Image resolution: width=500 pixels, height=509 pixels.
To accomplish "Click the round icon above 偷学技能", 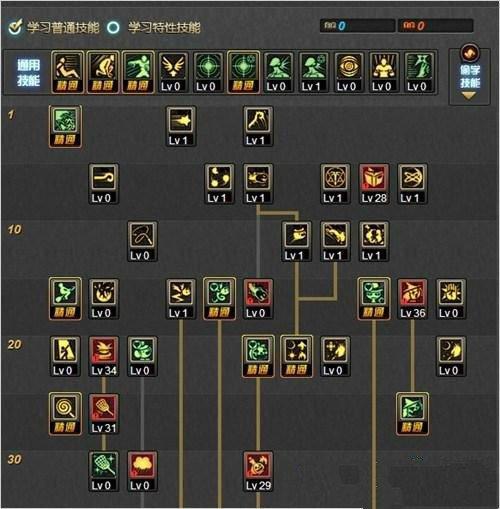I will pyautogui.click(x=470, y=53).
